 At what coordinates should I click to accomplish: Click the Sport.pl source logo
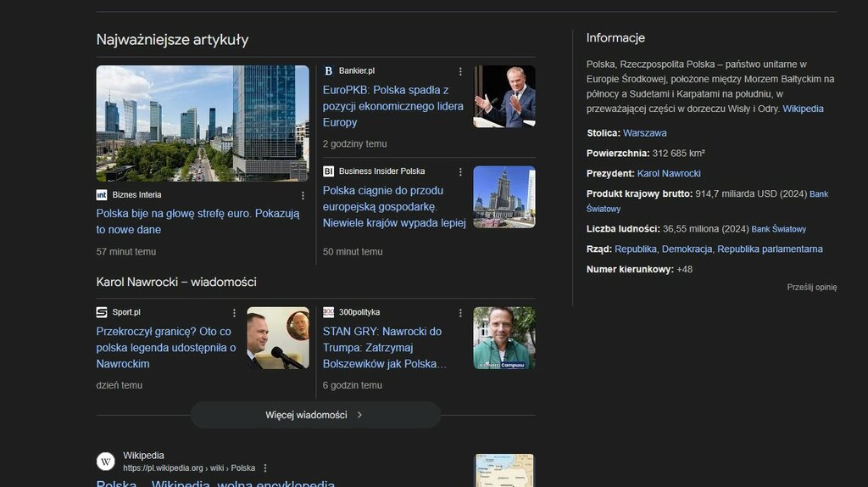(102, 312)
